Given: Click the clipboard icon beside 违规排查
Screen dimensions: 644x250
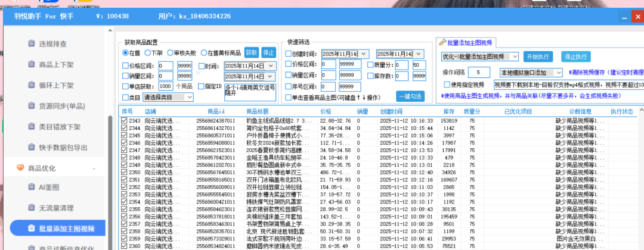Looking at the screenshot, I should (x=31, y=43).
